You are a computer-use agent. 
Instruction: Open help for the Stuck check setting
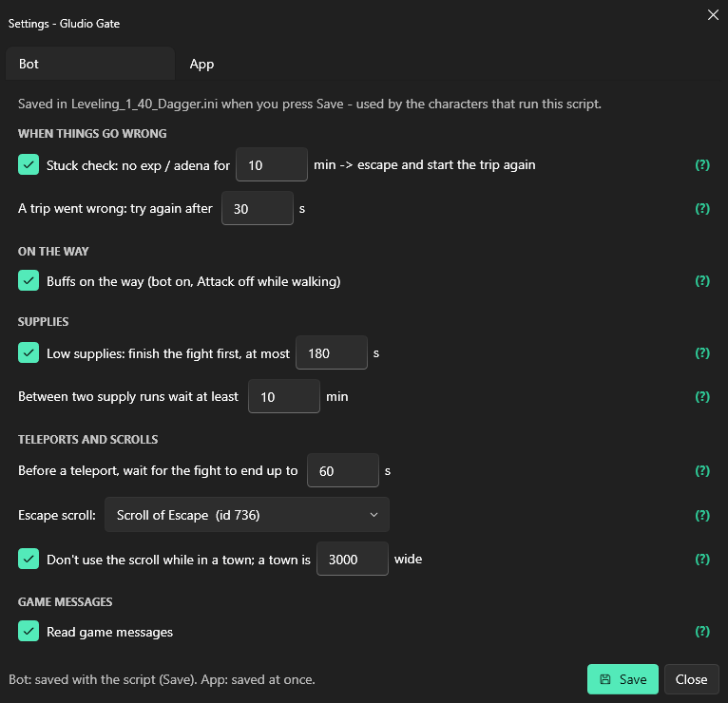tap(702, 164)
